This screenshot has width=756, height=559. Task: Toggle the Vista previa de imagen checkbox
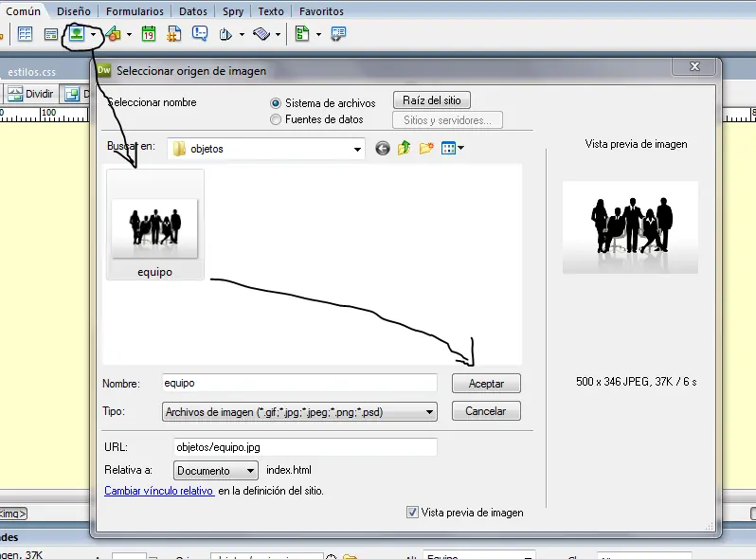coord(412,513)
